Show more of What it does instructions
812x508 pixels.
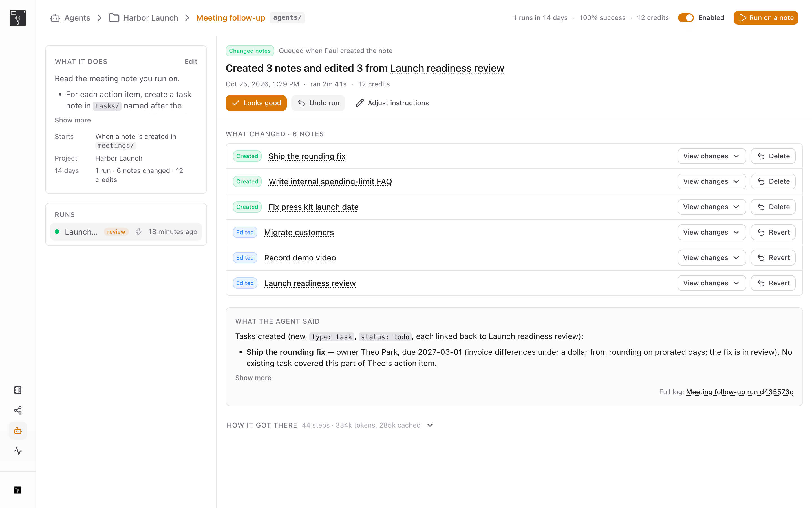click(x=72, y=120)
